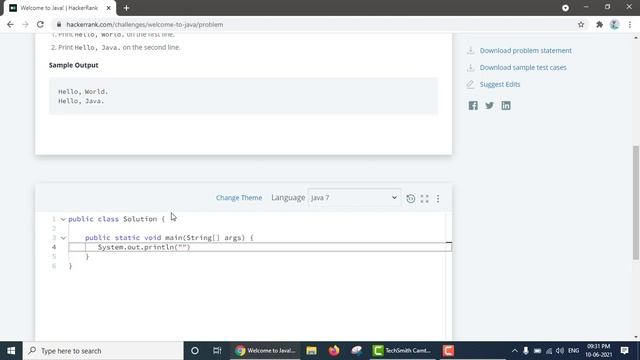Image resolution: width=640 pixels, height=360 pixels.
Task: Click the Sample Output code box
Action: (243, 96)
